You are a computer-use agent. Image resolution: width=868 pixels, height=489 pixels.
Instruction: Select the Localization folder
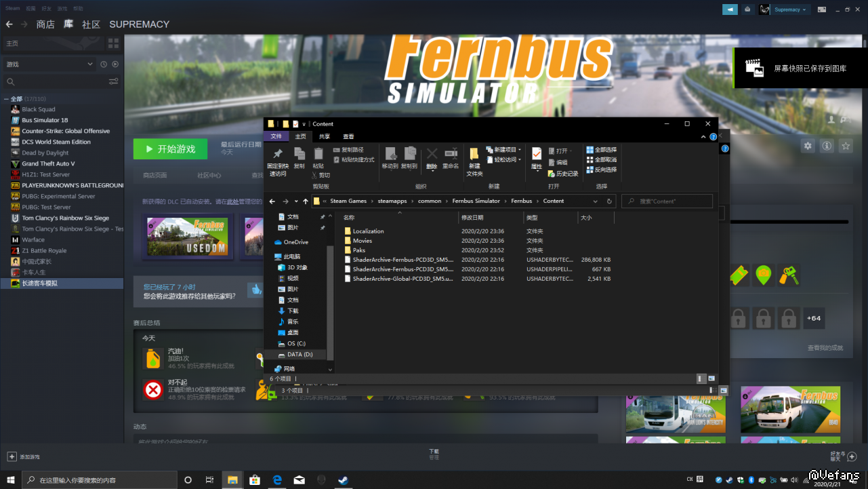368,231
